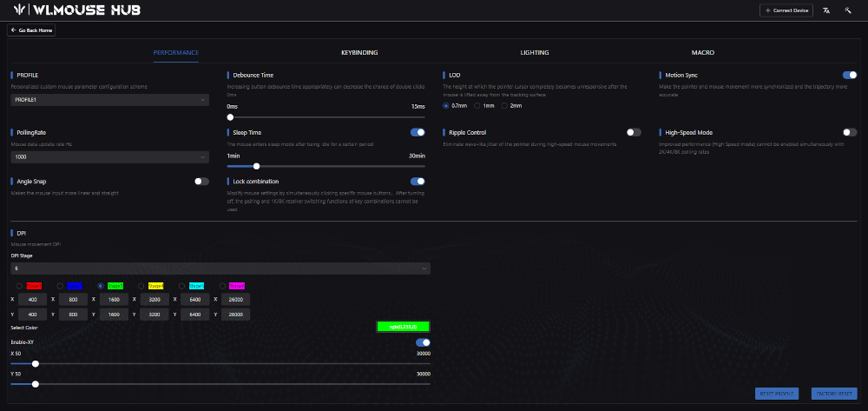Open the language translation icon
The width and height of the screenshot is (868, 411).
point(826,10)
